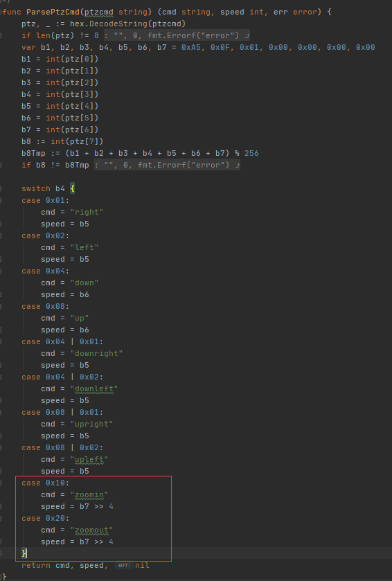Click the 'err:' inlay hint on return line
The image size is (392, 581).
(x=124, y=566)
